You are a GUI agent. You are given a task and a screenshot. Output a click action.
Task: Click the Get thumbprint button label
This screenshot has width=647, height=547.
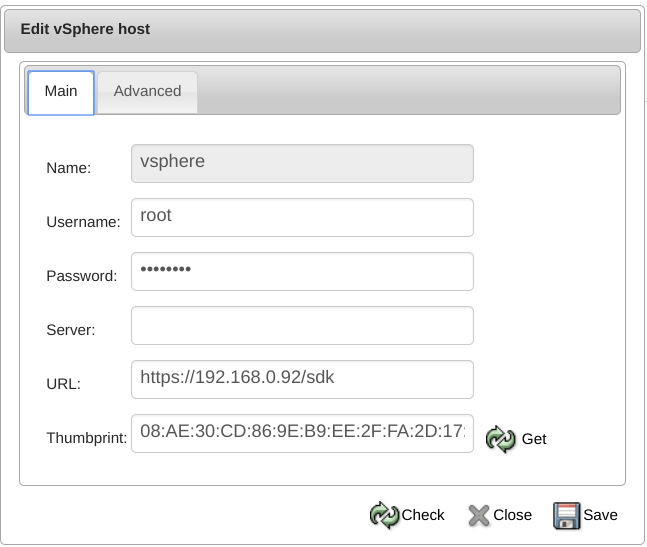tap(534, 439)
